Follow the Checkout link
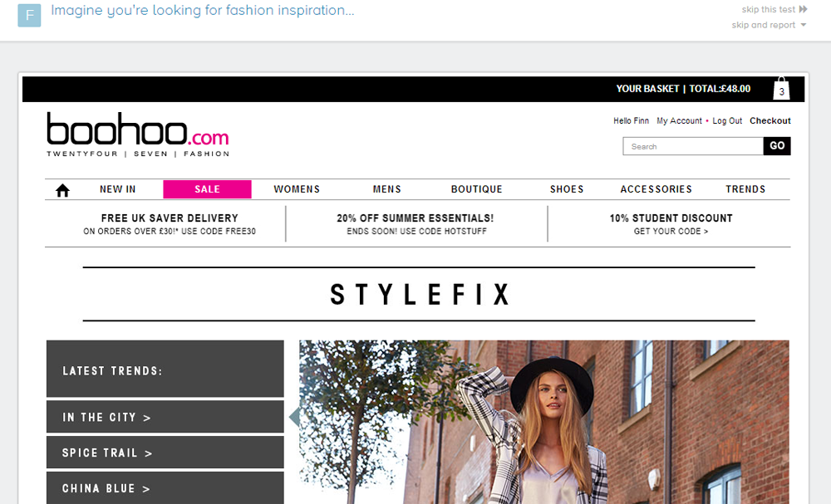This screenshot has height=504, width=831. click(770, 120)
